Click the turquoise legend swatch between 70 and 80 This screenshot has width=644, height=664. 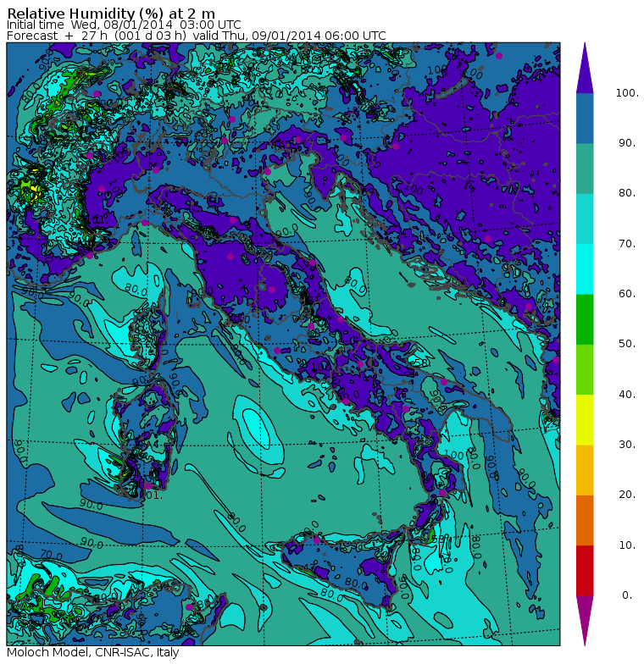(x=585, y=219)
